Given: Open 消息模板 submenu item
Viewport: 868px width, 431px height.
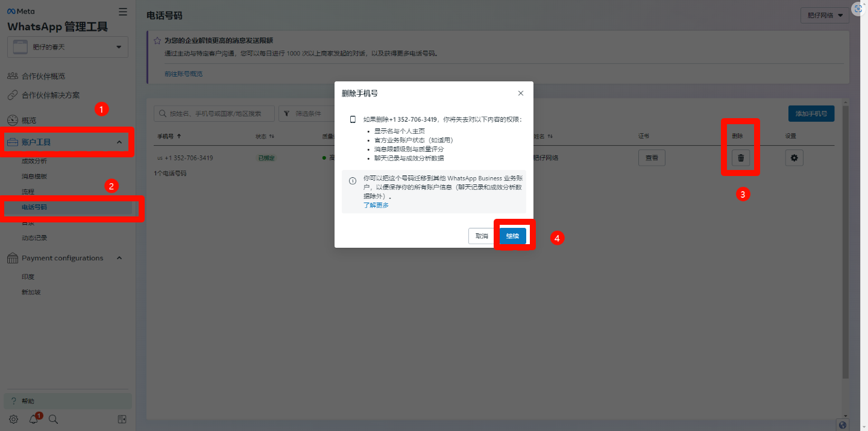Looking at the screenshot, I should click(x=34, y=177).
